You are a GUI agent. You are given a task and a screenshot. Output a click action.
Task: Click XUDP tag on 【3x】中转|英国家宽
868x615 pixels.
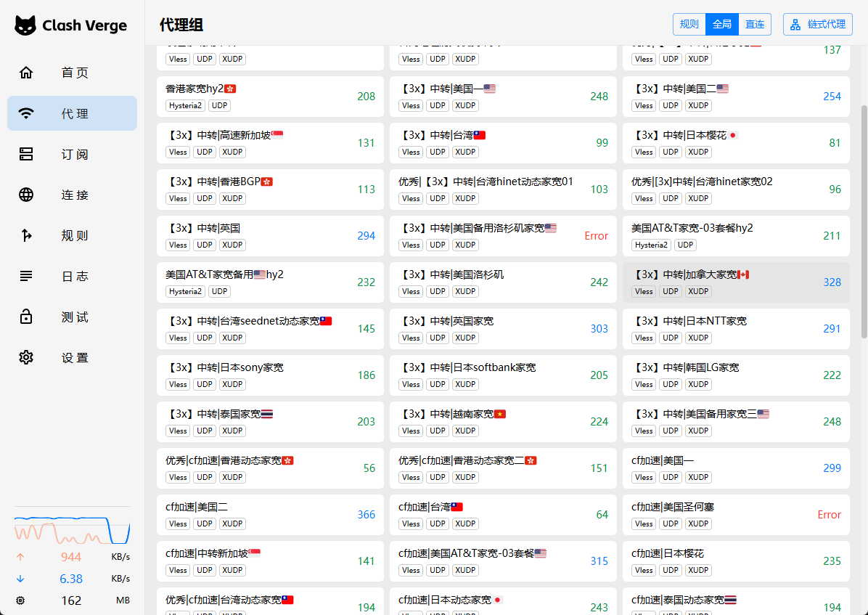[x=465, y=338]
